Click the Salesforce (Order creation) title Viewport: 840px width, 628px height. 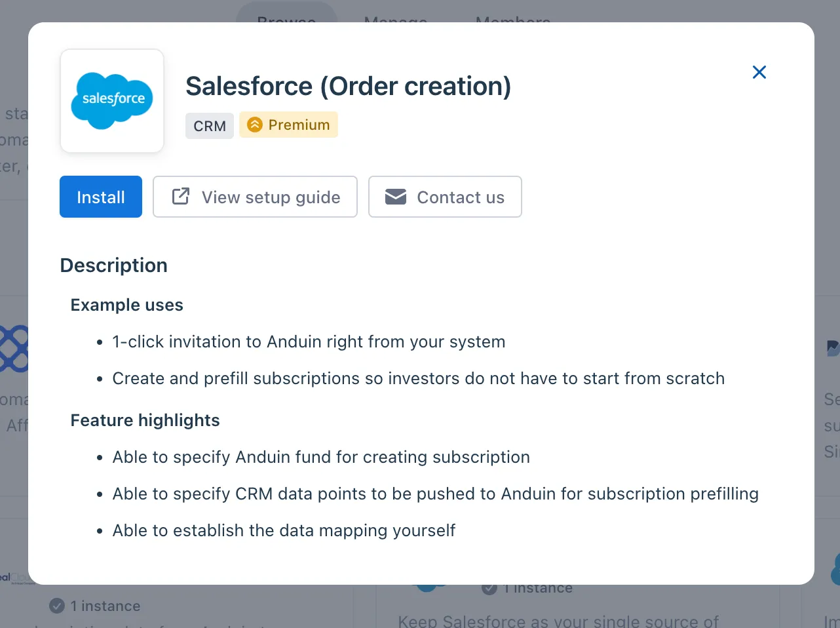click(x=349, y=87)
